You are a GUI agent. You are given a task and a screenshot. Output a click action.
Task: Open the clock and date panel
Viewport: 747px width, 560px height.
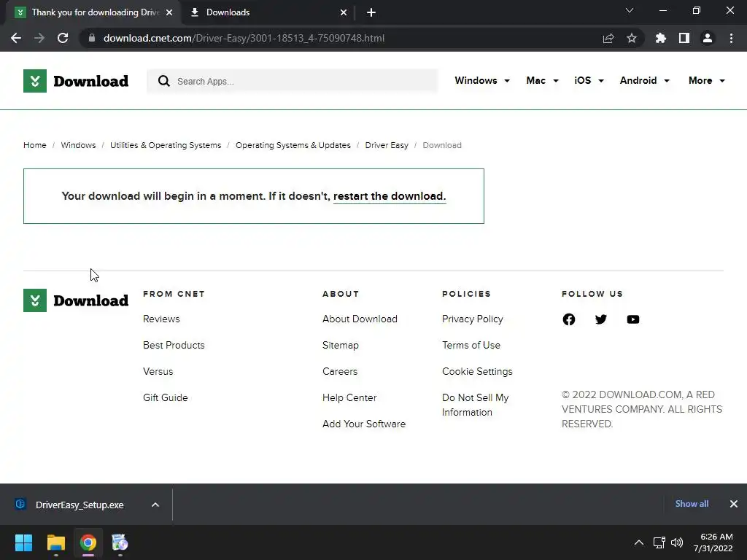coord(713,542)
